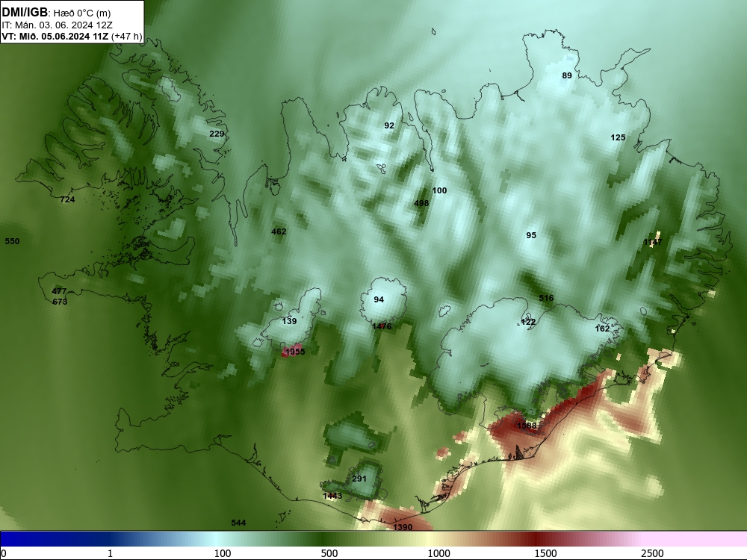The image size is (747, 560).
Task: Click the map value 1147 in the east
Action: click(653, 243)
